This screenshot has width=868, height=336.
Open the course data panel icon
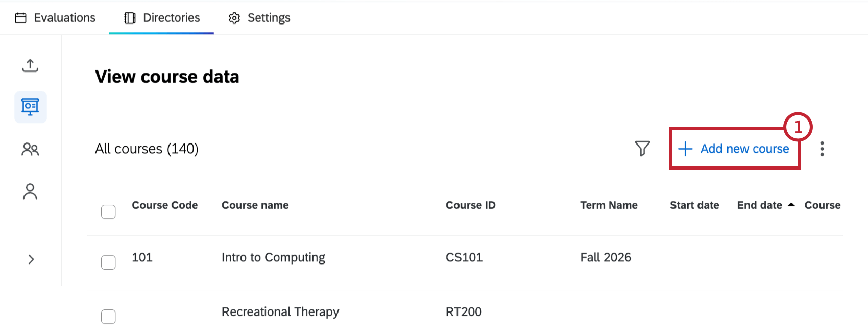[30, 106]
